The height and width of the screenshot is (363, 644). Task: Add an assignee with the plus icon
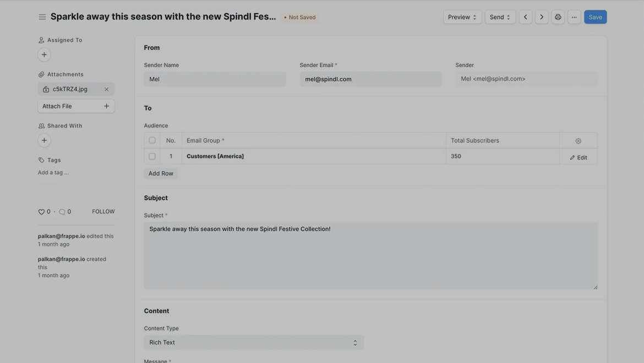pyautogui.click(x=44, y=54)
